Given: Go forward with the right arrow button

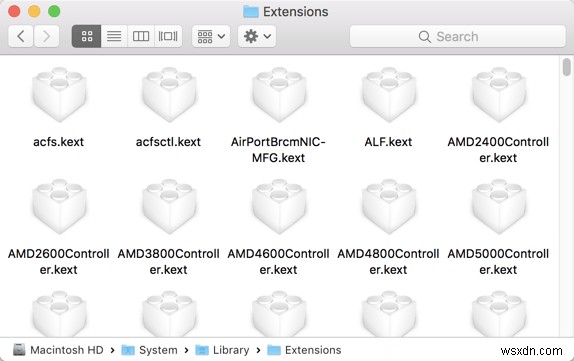Looking at the screenshot, I should (x=46, y=36).
